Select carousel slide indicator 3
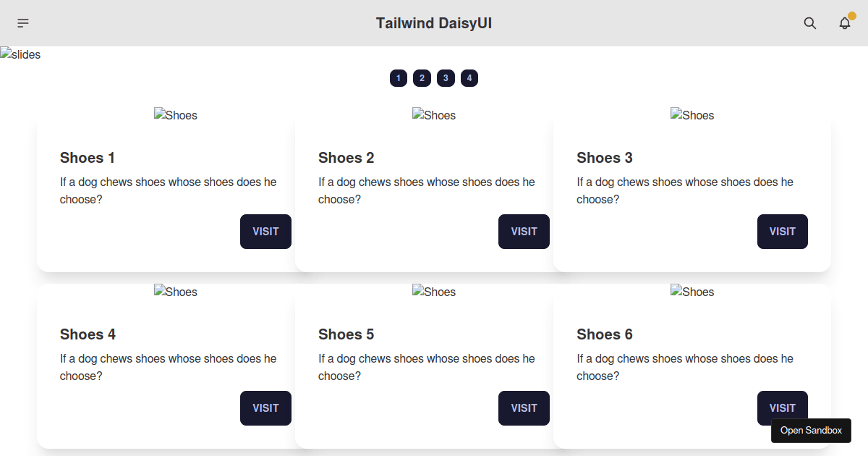 point(446,77)
